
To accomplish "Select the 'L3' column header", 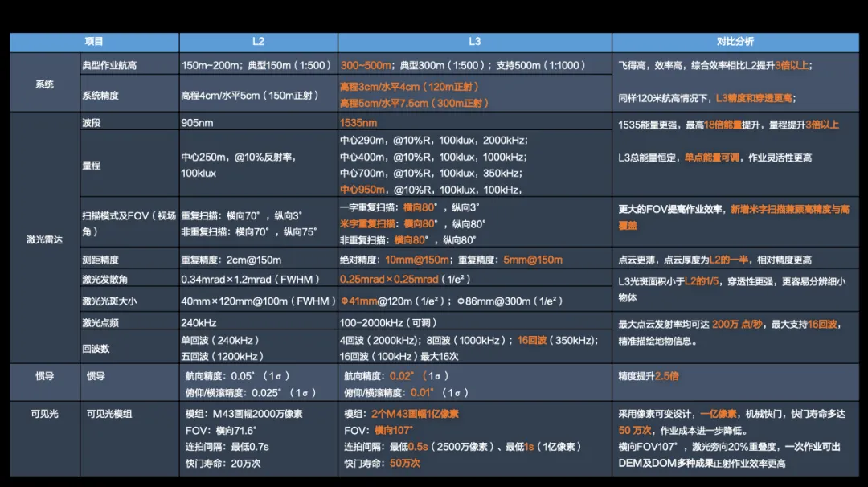I will (474, 42).
